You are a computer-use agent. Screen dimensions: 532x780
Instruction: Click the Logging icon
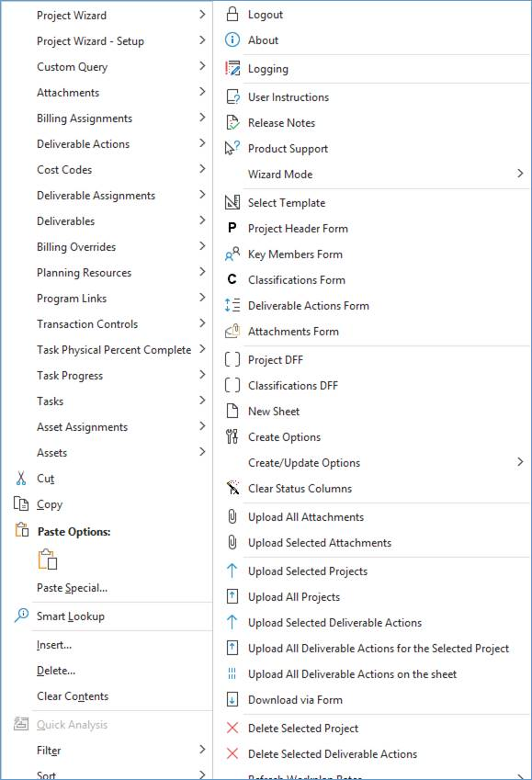point(232,68)
